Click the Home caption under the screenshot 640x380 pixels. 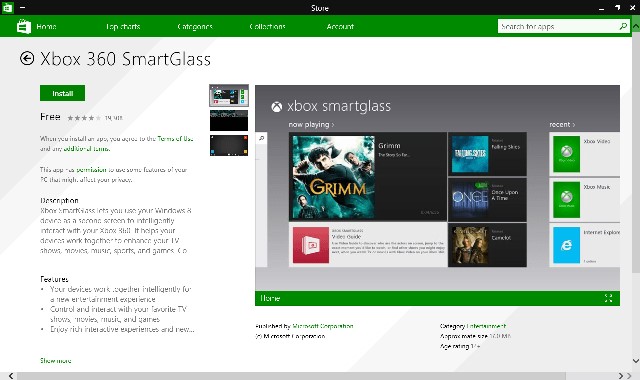click(270, 298)
